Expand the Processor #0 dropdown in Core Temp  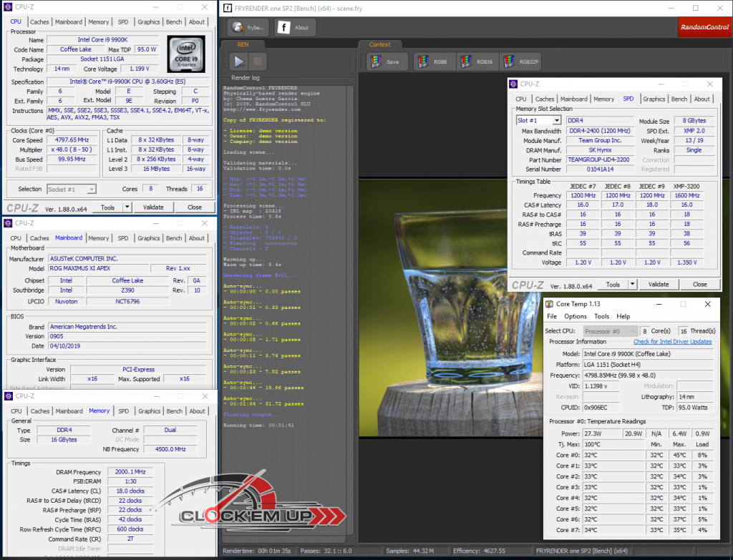tap(610, 331)
